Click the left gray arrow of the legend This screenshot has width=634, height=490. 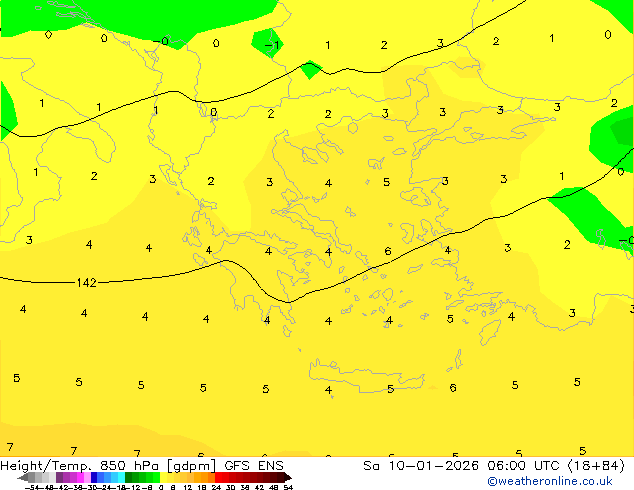23,477
